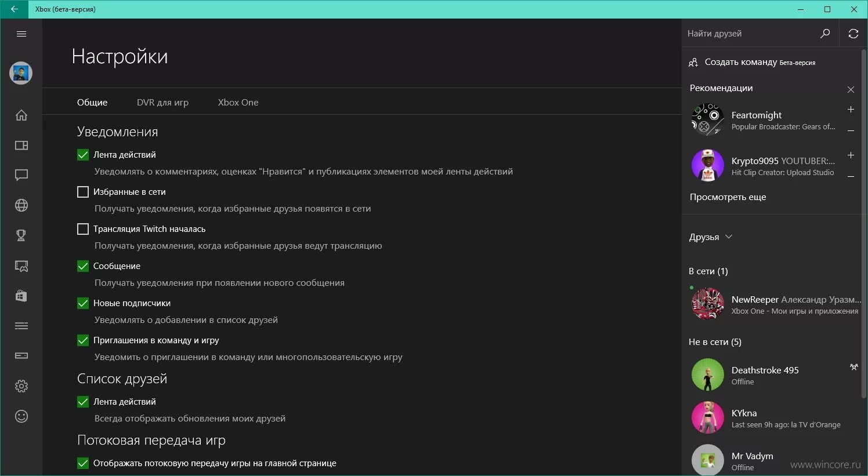
Task: Open the Home section in the sidebar
Action: pyautogui.click(x=21, y=115)
